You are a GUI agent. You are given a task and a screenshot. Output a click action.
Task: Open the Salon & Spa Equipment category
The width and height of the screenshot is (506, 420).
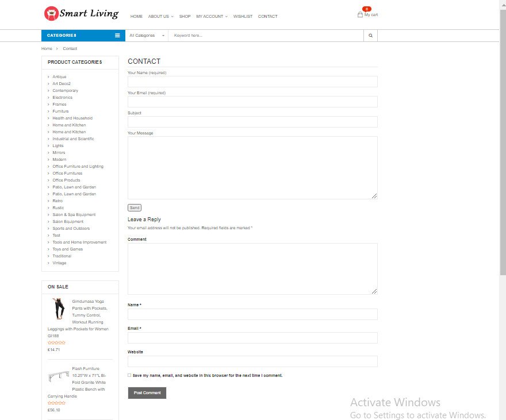74,215
